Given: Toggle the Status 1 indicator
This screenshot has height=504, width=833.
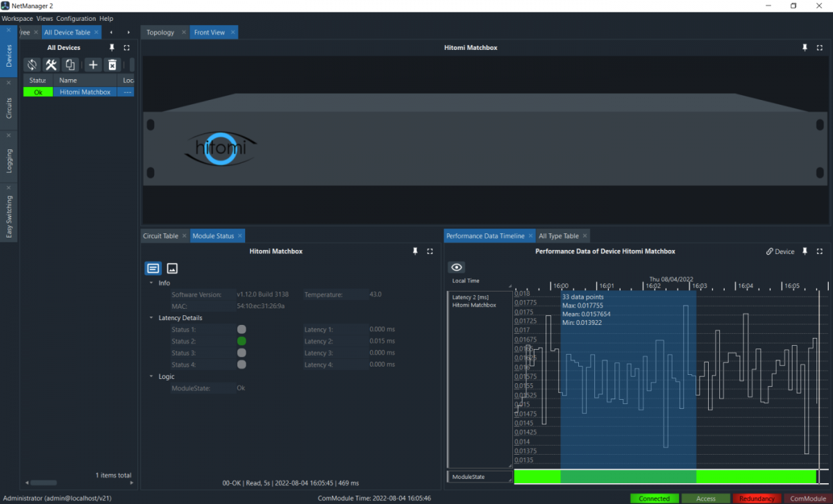Looking at the screenshot, I should point(242,329).
